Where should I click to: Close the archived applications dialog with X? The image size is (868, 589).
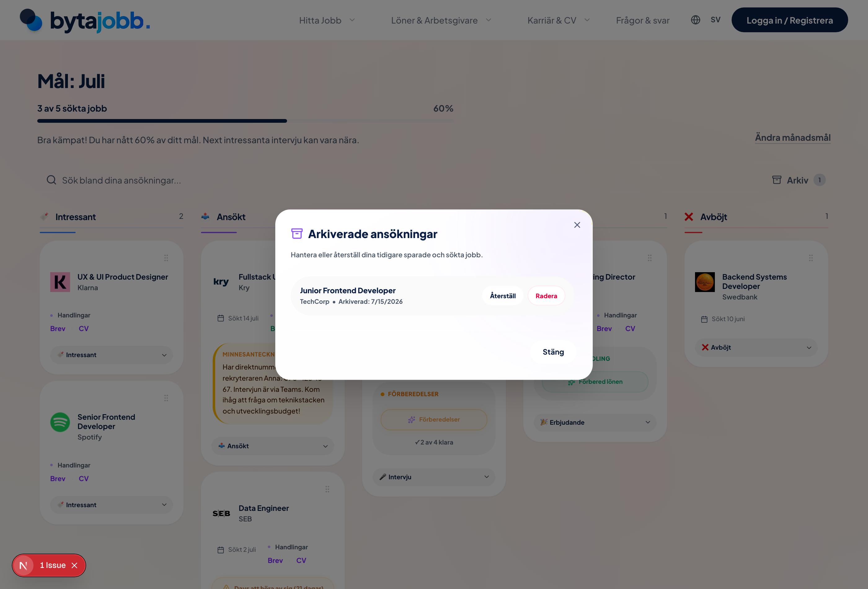tap(577, 225)
